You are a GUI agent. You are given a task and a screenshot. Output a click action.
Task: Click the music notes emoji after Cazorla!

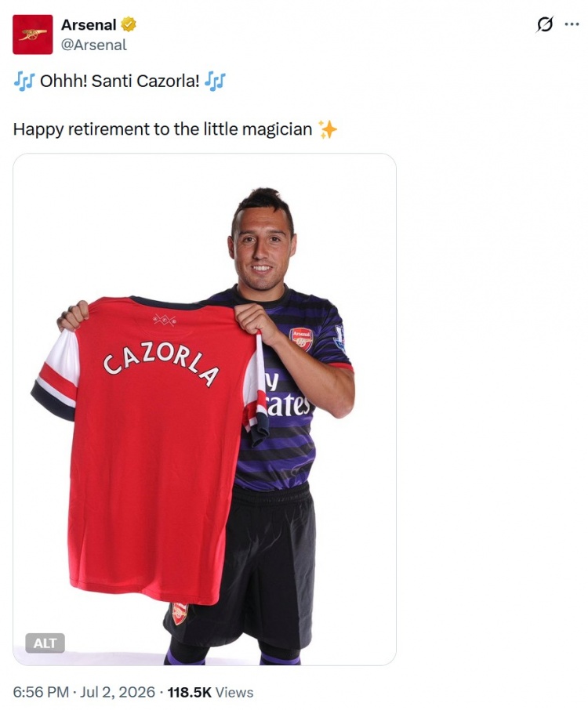pyautogui.click(x=215, y=82)
